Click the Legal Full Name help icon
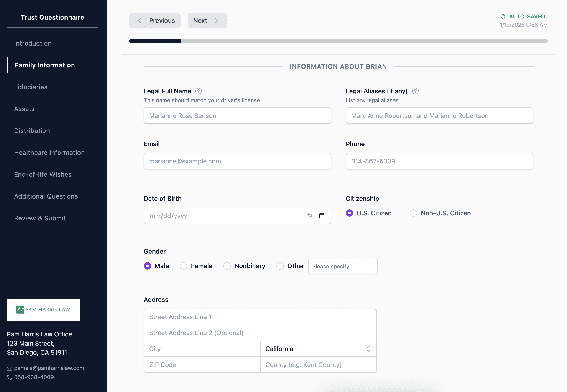This screenshot has width=567, height=392. pyautogui.click(x=199, y=91)
